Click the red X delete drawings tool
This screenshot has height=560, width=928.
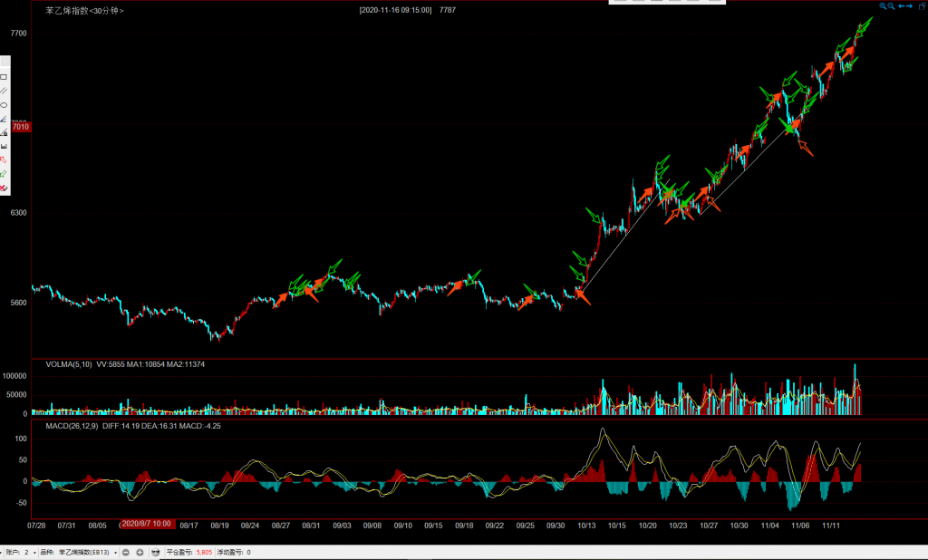(4, 188)
